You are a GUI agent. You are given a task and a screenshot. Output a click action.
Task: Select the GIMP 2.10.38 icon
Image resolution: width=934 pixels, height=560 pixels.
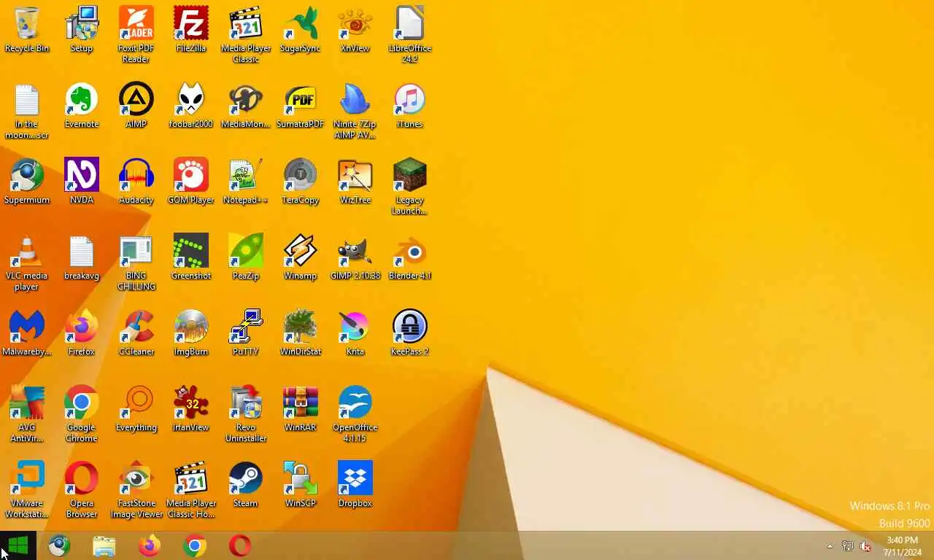click(355, 251)
